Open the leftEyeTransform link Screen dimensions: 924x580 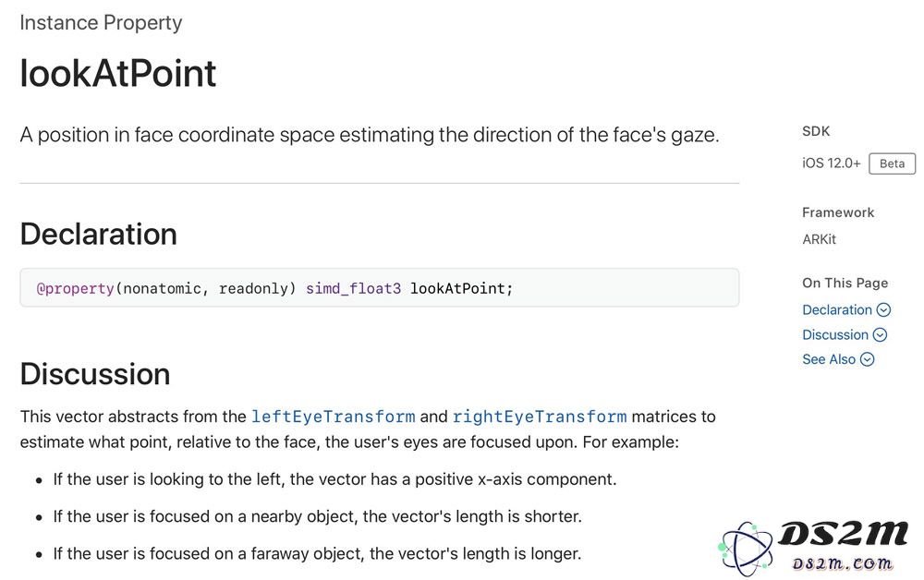point(333,417)
